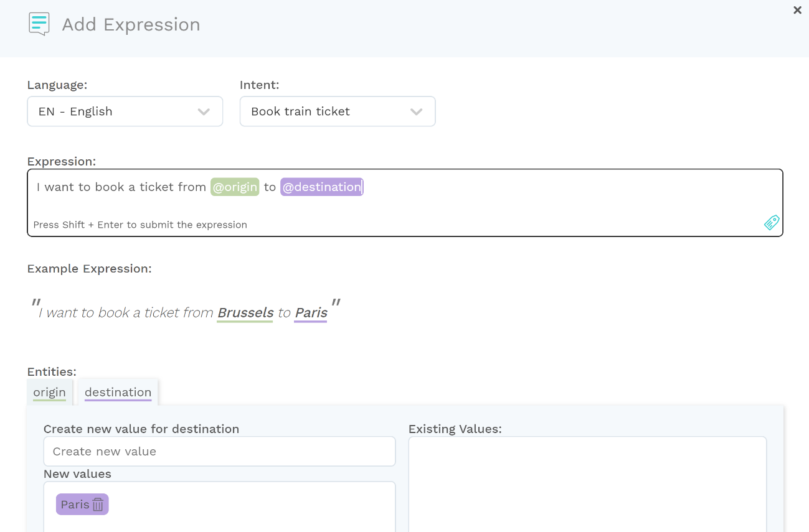Delete the Paris value with trash icon

98,505
